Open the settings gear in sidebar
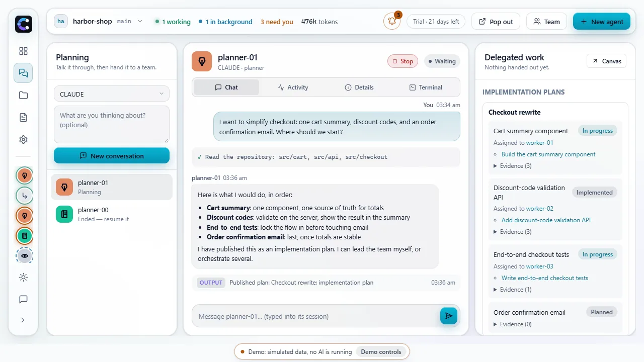This screenshot has width=644, height=362. 23,139
